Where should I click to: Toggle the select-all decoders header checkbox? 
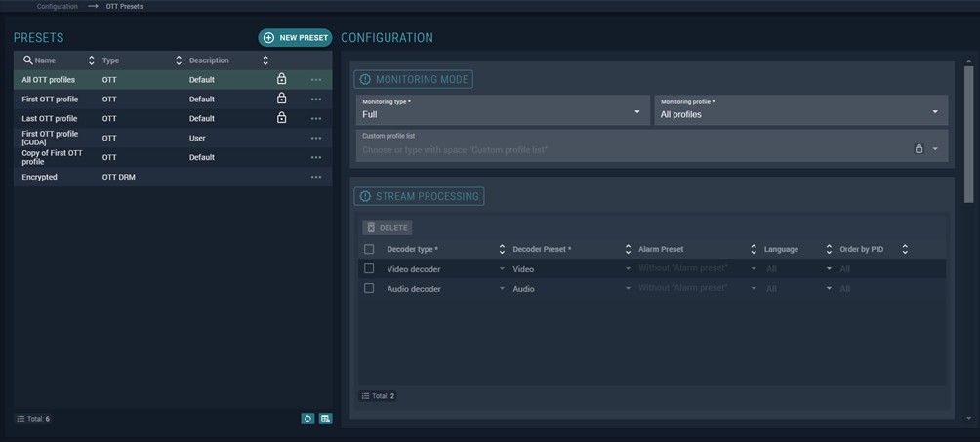tap(369, 249)
